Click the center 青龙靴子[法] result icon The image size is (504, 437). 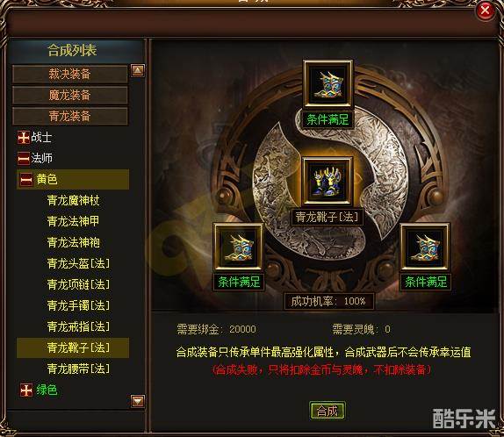(x=328, y=182)
